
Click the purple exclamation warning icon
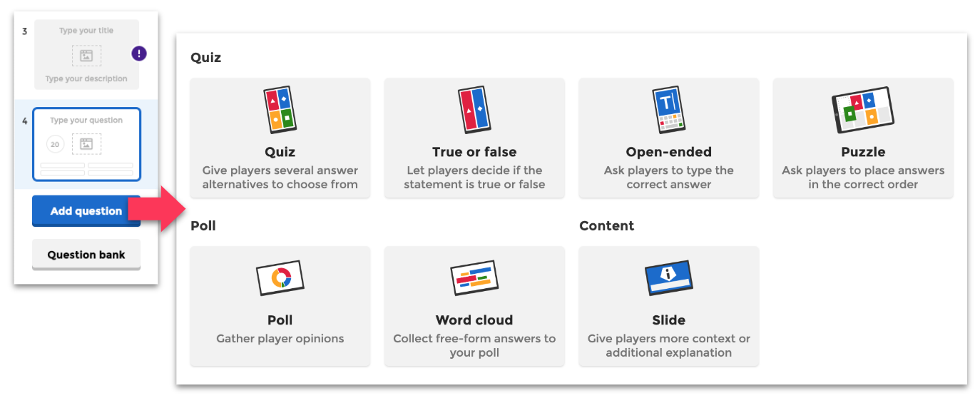click(140, 53)
